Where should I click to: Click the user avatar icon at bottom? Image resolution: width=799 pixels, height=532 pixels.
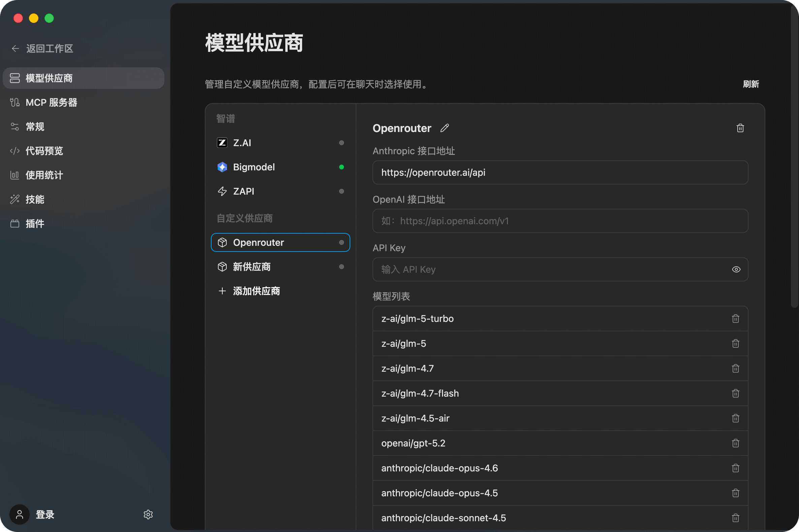20,514
